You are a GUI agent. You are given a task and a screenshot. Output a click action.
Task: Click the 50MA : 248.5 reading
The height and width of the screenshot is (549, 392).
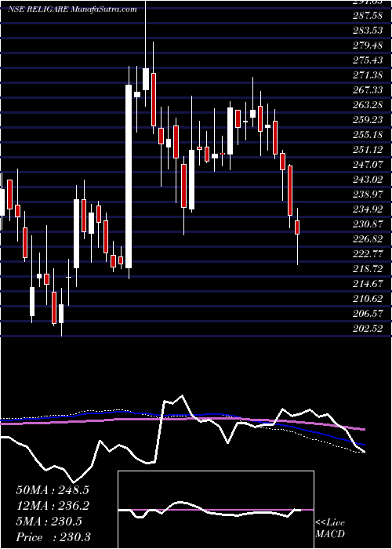tap(53, 490)
